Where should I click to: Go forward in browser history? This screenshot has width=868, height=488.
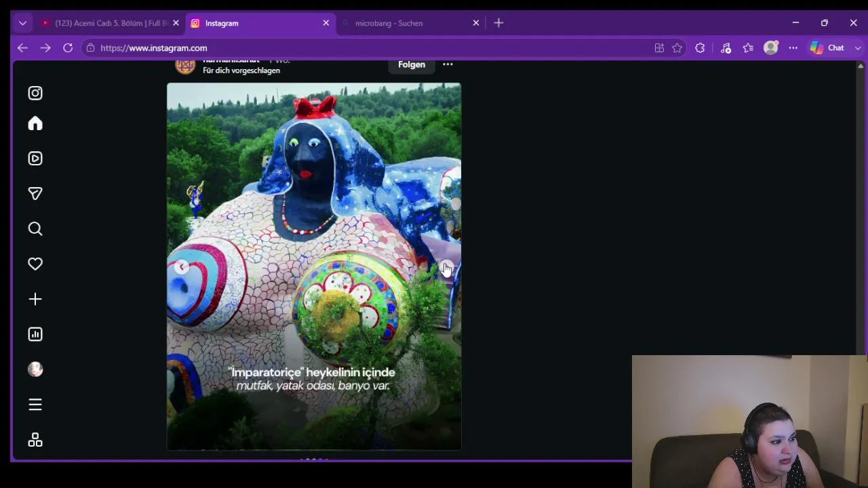[45, 48]
